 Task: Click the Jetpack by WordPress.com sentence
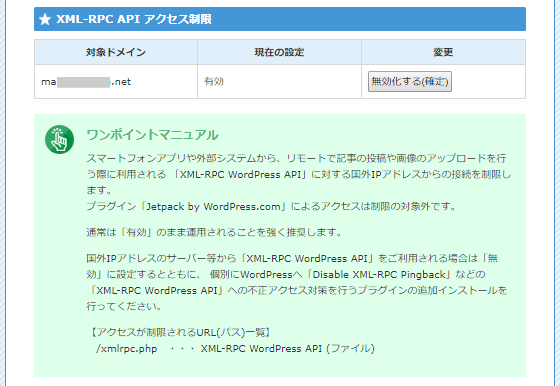pos(271,206)
